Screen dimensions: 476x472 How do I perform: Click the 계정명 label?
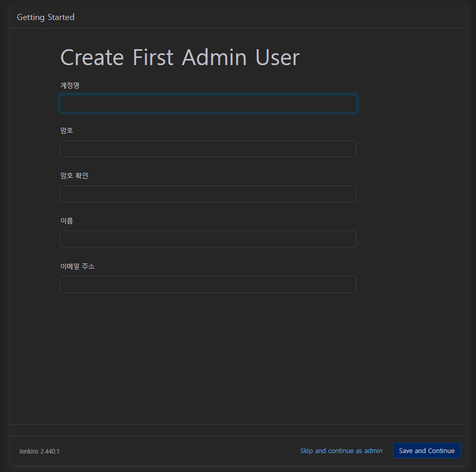point(70,86)
